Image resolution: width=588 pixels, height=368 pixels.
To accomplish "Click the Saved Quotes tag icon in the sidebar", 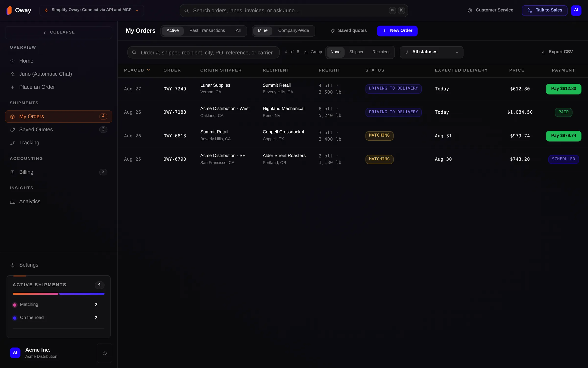I will click(12, 130).
